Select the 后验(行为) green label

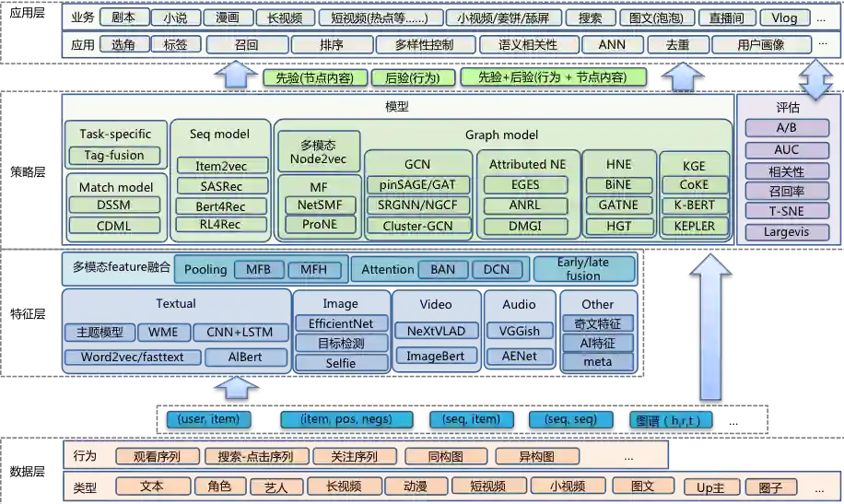click(413, 77)
